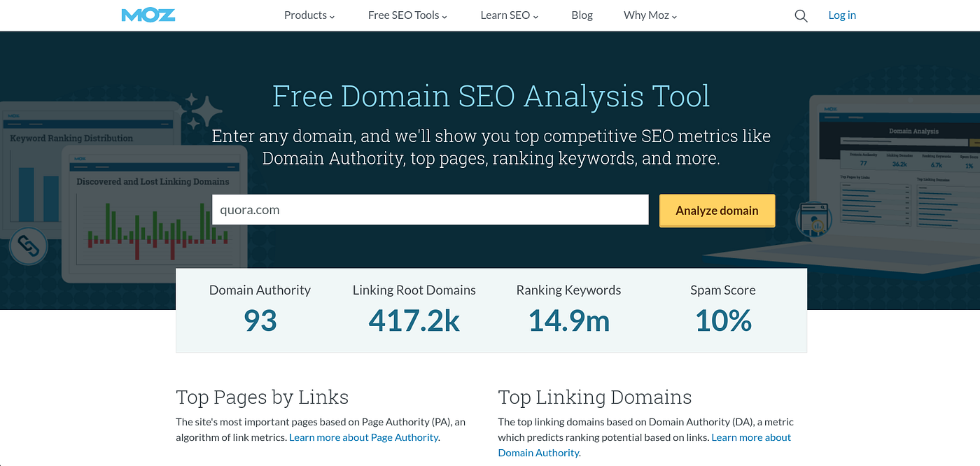Click the Top Pages by Links heading
The height and width of the screenshot is (466, 980).
pyautogui.click(x=262, y=397)
